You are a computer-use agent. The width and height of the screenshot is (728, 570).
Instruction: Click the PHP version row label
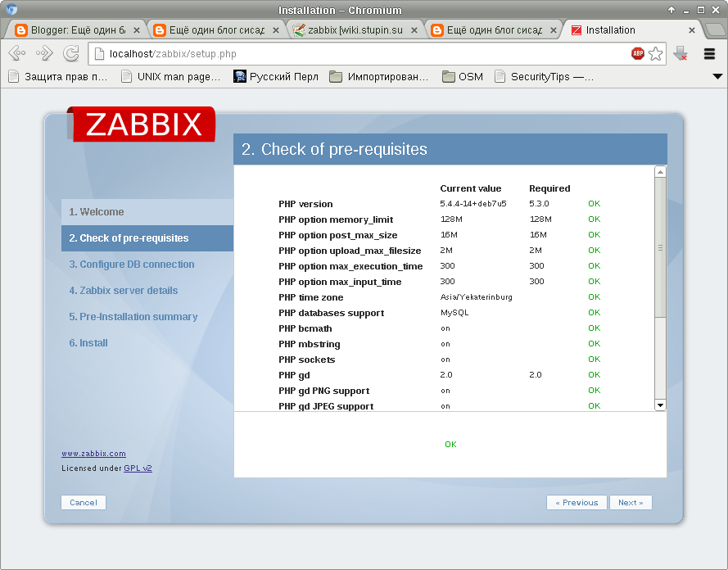tap(305, 204)
